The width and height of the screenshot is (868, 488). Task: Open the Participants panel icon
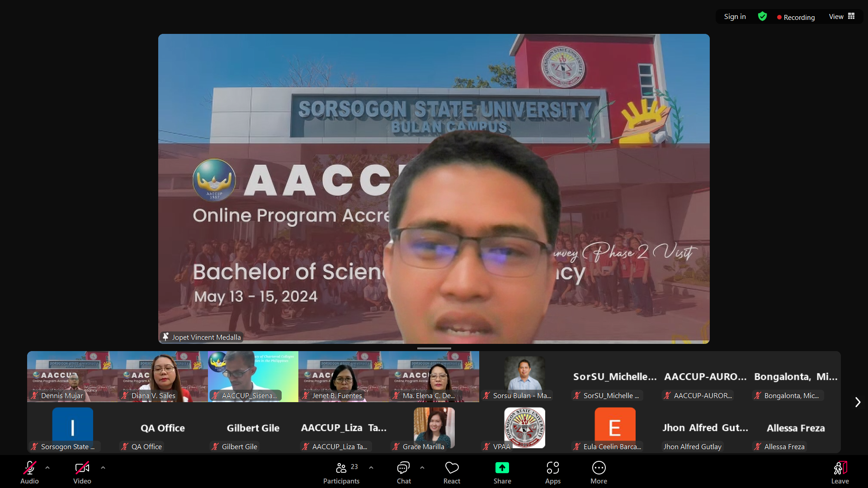341,468
